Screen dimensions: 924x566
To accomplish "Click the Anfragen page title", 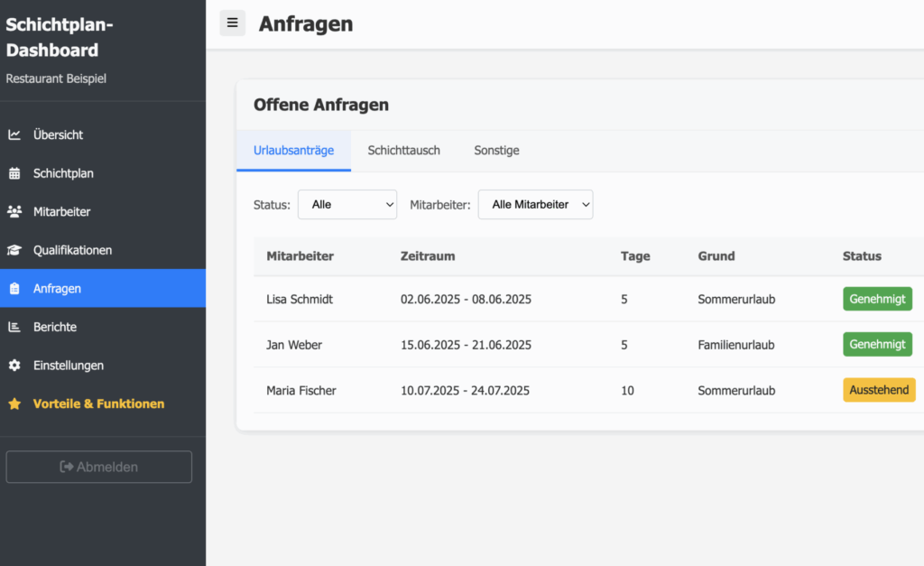I will coord(306,23).
